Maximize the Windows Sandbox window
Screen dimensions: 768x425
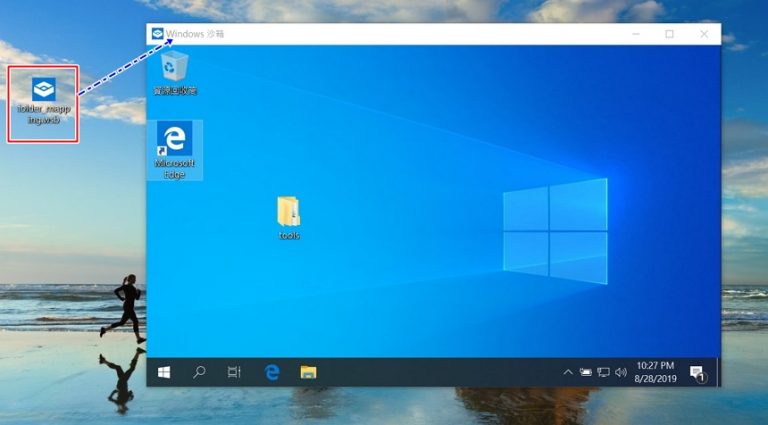coord(669,34)
